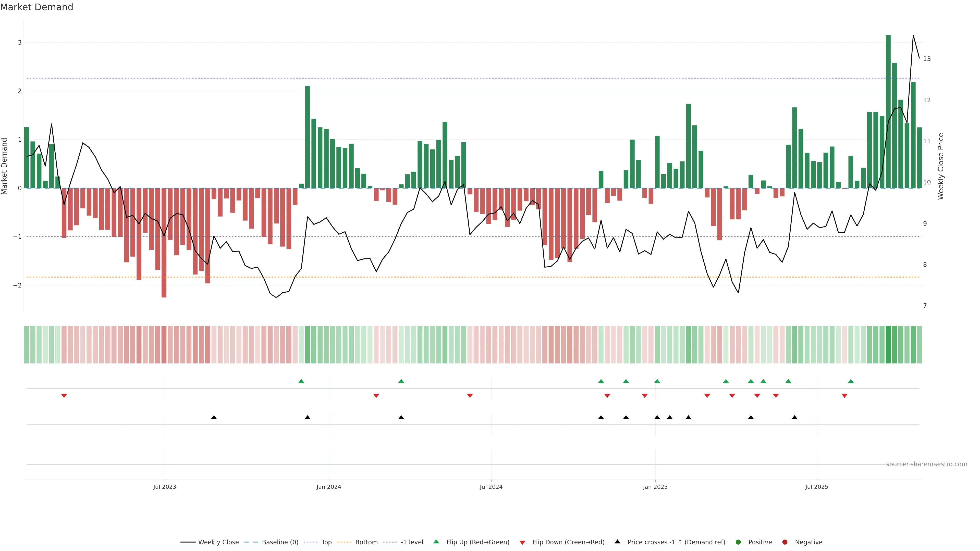
Task: Select the rightmost green flip-up marker
Action: 851,381
